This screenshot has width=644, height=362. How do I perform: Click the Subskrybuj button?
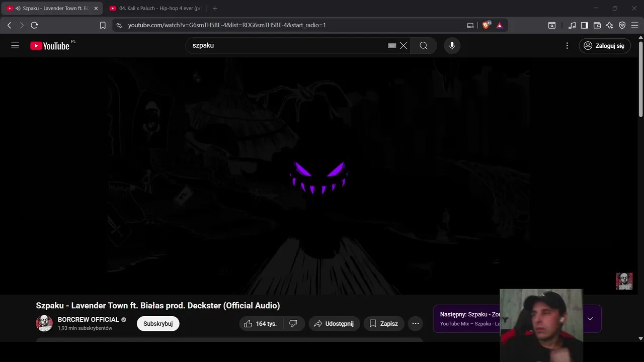pyautogui.click(x=158, y=324)
